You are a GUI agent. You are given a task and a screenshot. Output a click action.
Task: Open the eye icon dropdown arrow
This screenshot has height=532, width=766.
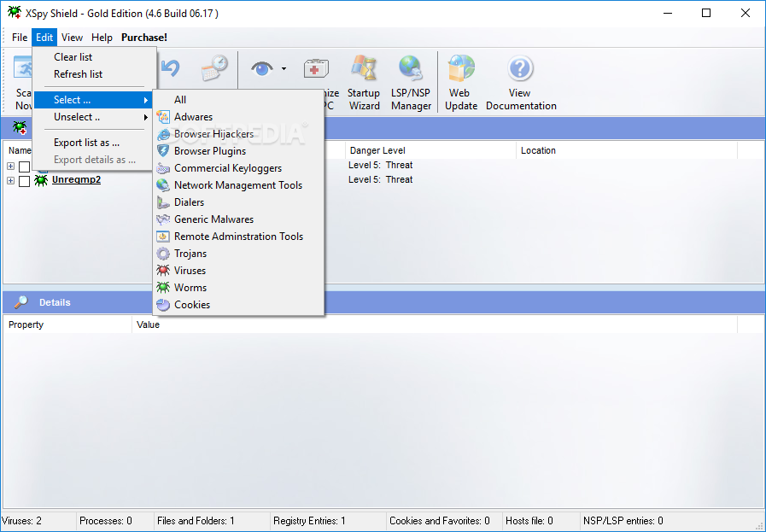click(x=284, y=69)
